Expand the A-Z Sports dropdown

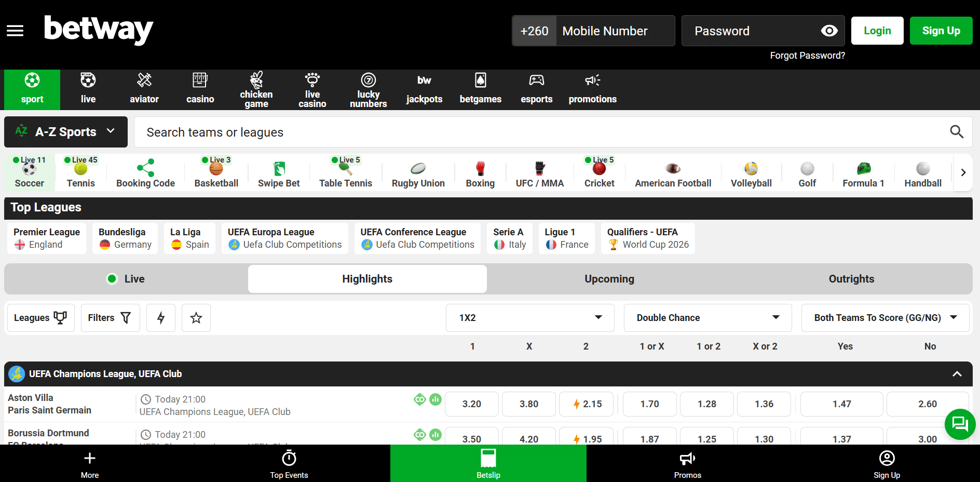tap(66, 132)
